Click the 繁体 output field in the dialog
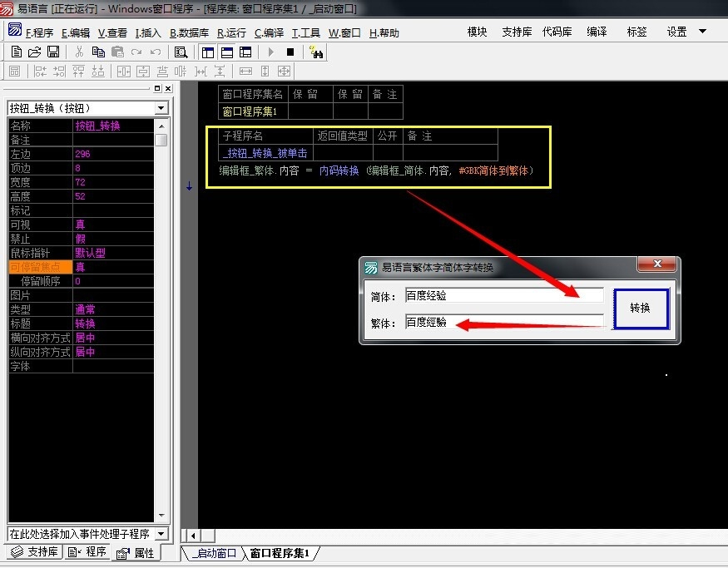The height and width of the screenshot is (568, 728). [x=504, y=322]
